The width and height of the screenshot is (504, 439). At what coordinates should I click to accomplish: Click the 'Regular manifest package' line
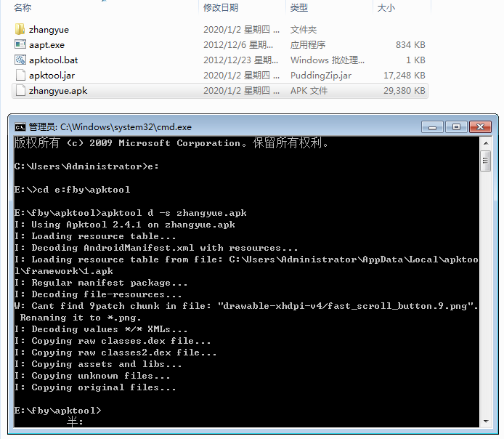click(x=101, y=283)
